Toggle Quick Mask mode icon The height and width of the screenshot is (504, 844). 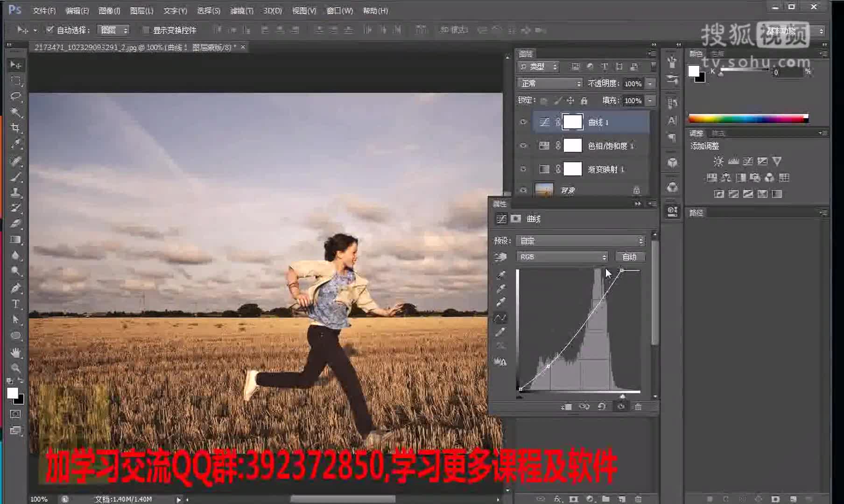tap(15, 414)
